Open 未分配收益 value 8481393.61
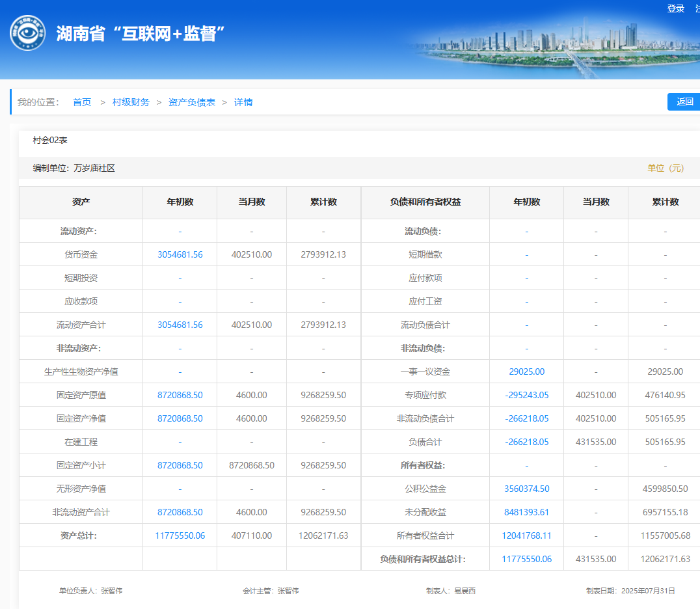The height and width of the screenshot is (609, 700). pos(526,512)
